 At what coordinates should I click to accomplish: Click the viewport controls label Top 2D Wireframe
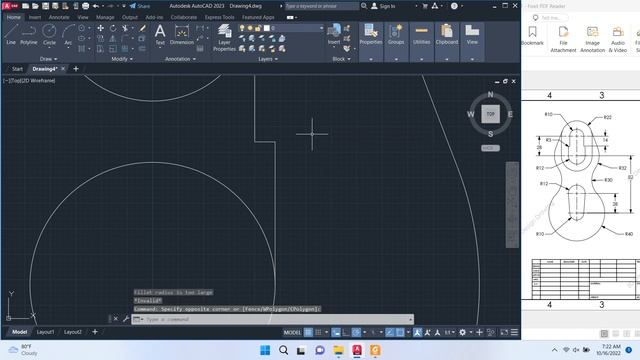[x=29, y=81]
